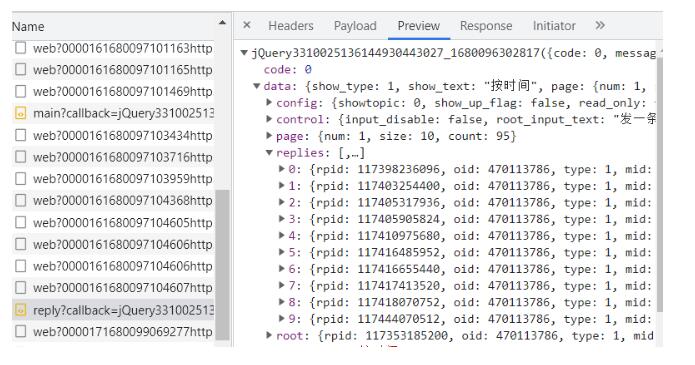The height and width of the screenshot is (365, 695).
Task: Expand the page object node
Action: (269, 135)
